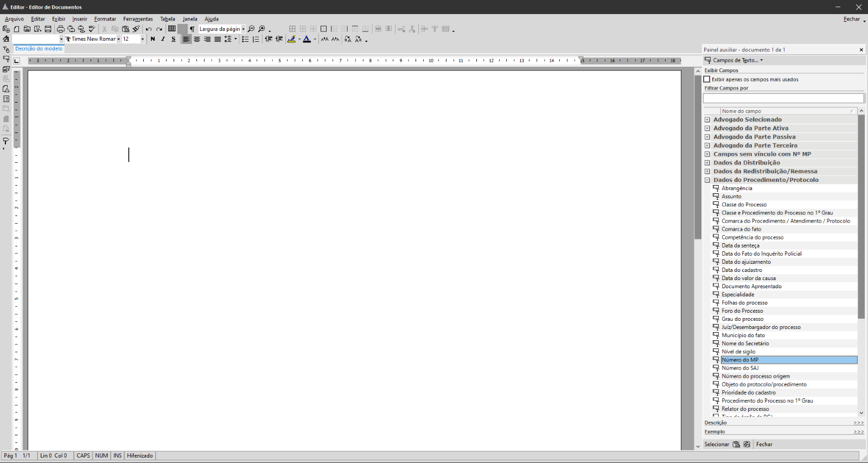
Task: Select the 'Data do ajuizamento' field
Action: pyautogui.click(x=746, y=262)
